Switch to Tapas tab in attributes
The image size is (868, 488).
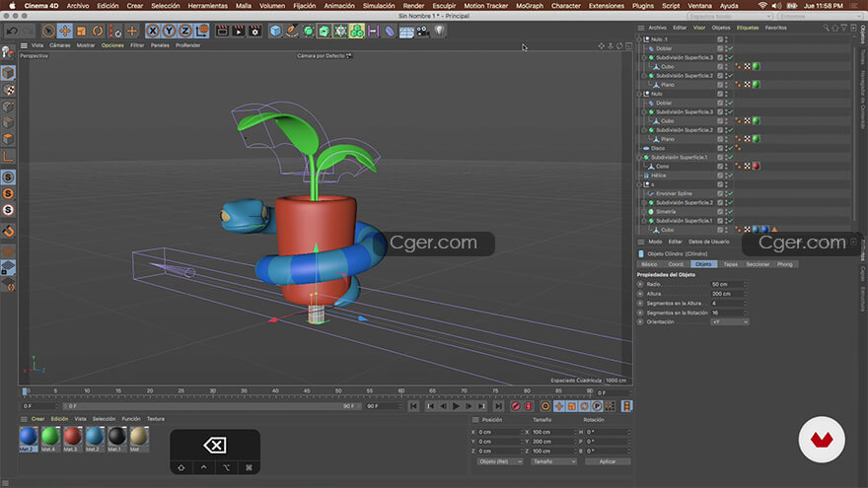tap(731, 264)
